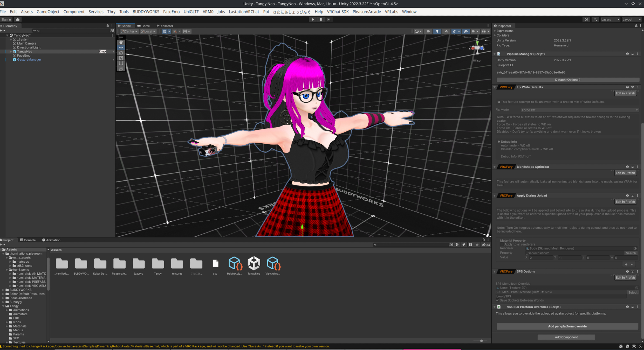Open the VRChat SDK menu
This screenshot has width=644, height=350.
point(338,12)
